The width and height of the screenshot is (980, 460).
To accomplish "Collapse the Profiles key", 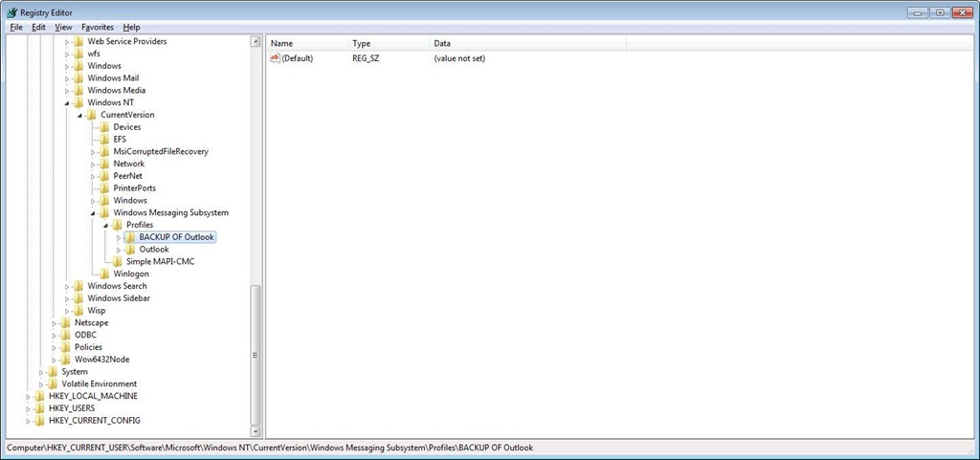I will (105, 226).
